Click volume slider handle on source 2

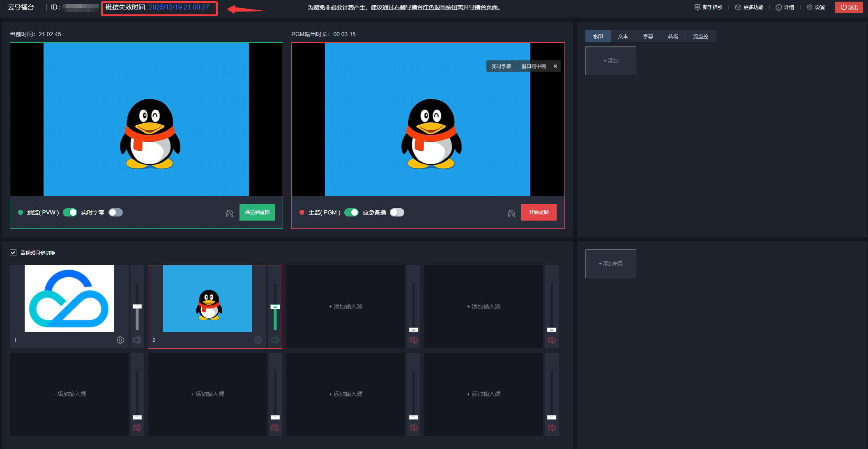(275, 307)
